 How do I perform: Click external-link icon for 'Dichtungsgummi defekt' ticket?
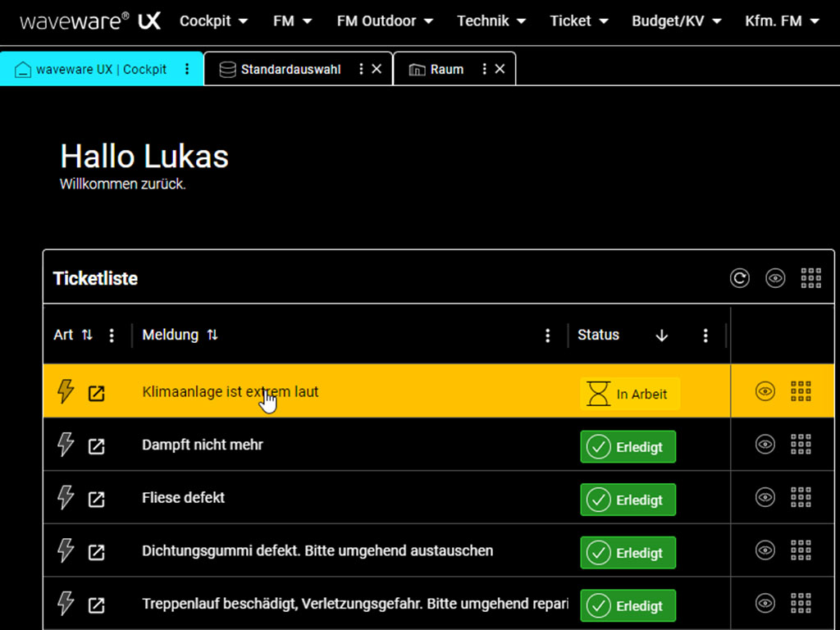(x=97, y=552)
